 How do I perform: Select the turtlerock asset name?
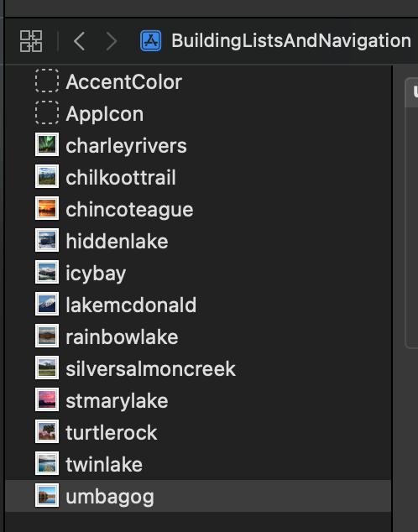click(x=112, y=433)
